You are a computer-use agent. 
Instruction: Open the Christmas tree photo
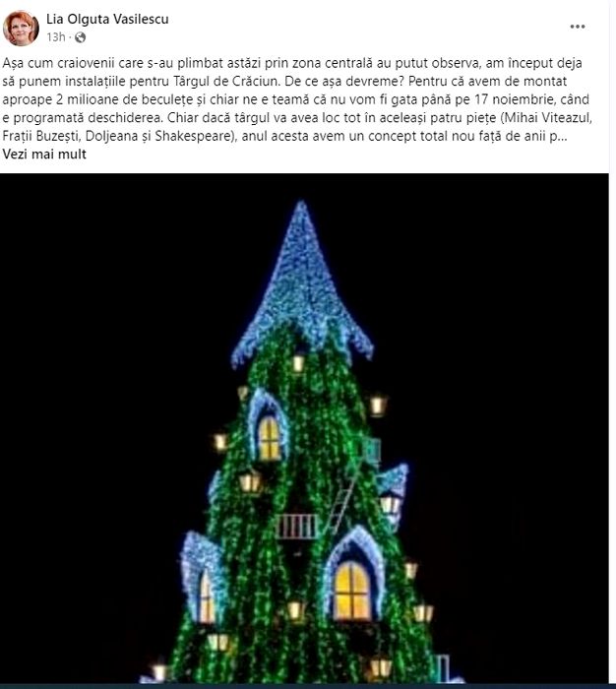[x=304, y=428]
